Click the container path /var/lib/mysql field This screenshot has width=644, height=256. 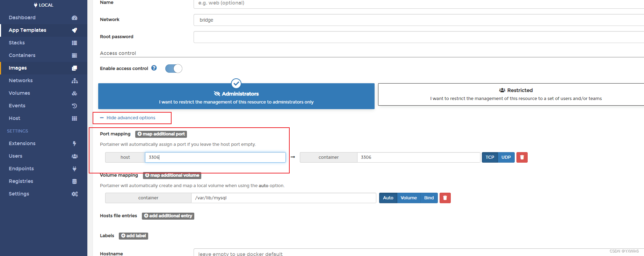tap(284, 198)
